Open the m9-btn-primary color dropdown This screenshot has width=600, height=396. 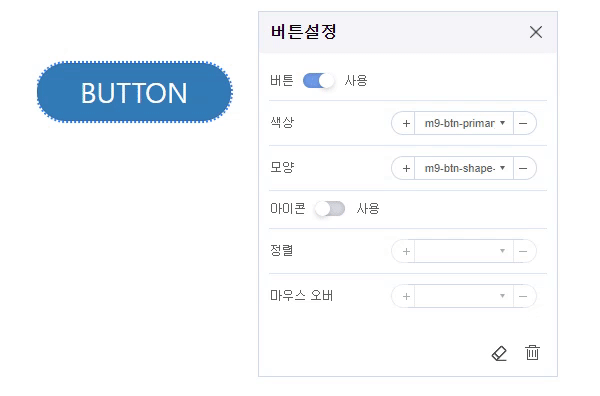464,123
